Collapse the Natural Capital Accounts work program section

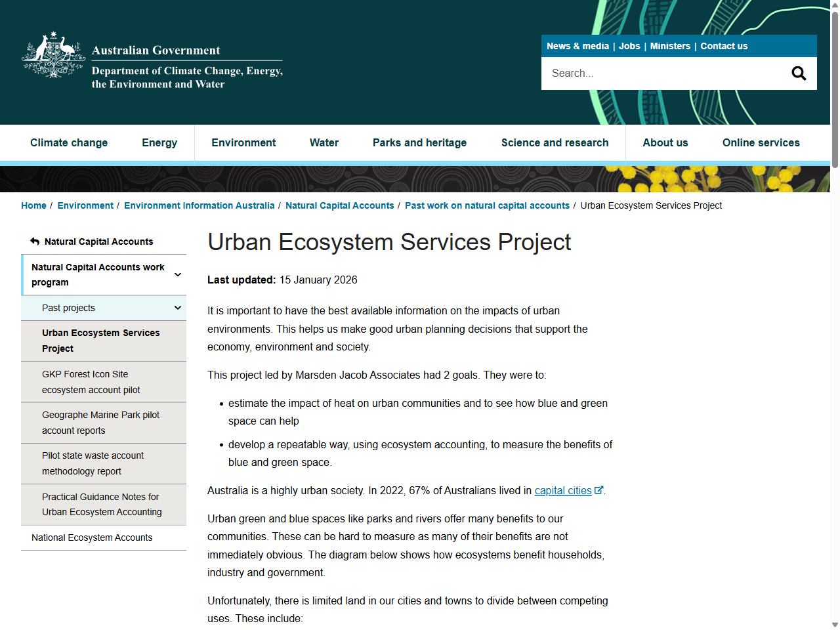[x=177, y=274]
